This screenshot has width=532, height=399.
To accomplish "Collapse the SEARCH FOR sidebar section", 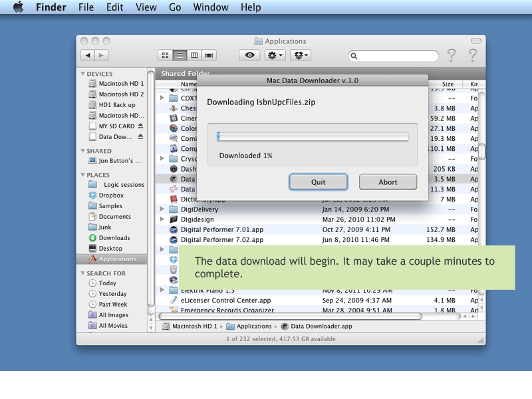I will point(82,273).
